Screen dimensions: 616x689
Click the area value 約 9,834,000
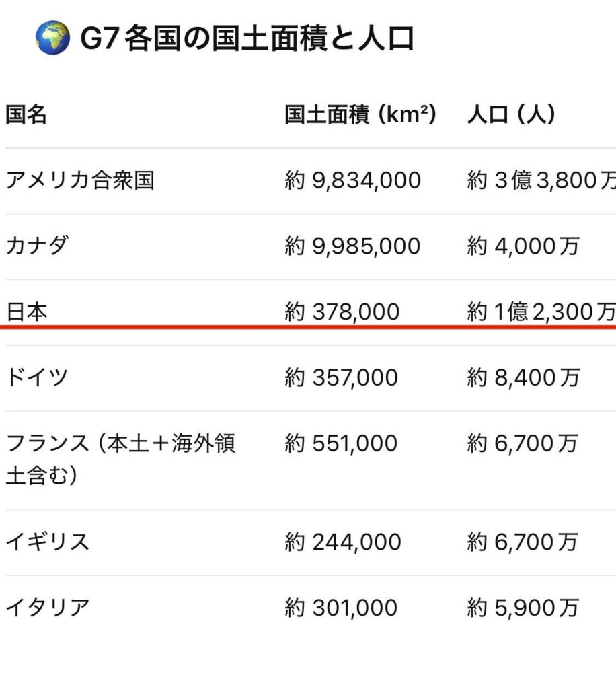pos(352,180)
